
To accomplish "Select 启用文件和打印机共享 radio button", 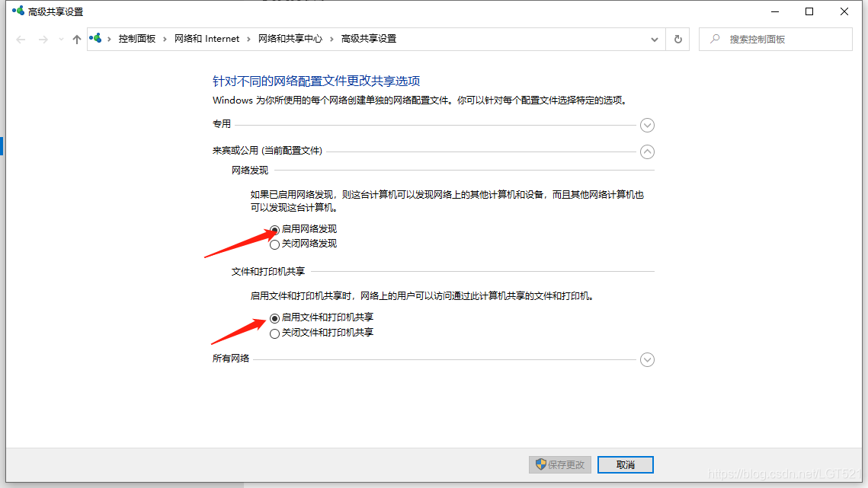I will click(274, 318).
